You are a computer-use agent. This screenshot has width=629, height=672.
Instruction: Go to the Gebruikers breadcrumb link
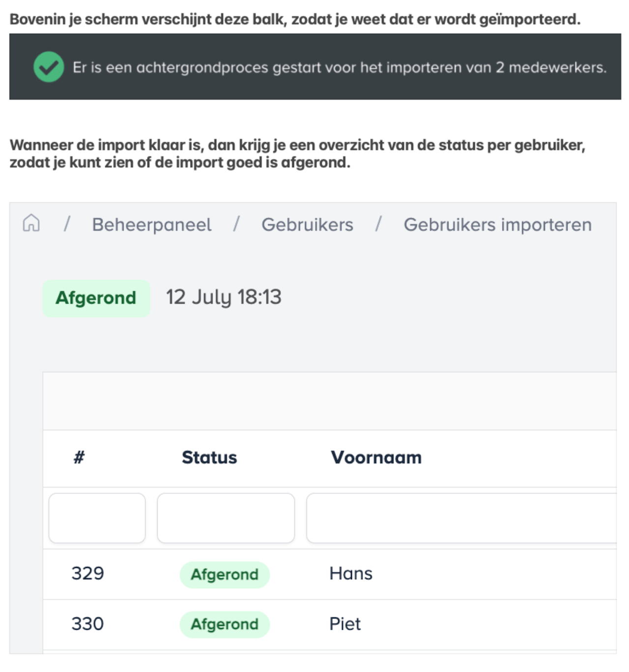[x=307, y=224]
